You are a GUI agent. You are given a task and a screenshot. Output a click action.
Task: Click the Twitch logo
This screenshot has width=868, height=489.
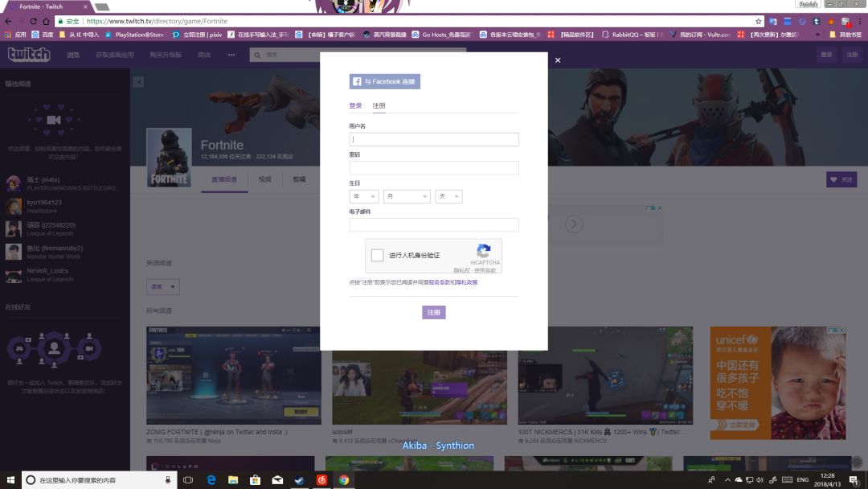coord(29,55)
